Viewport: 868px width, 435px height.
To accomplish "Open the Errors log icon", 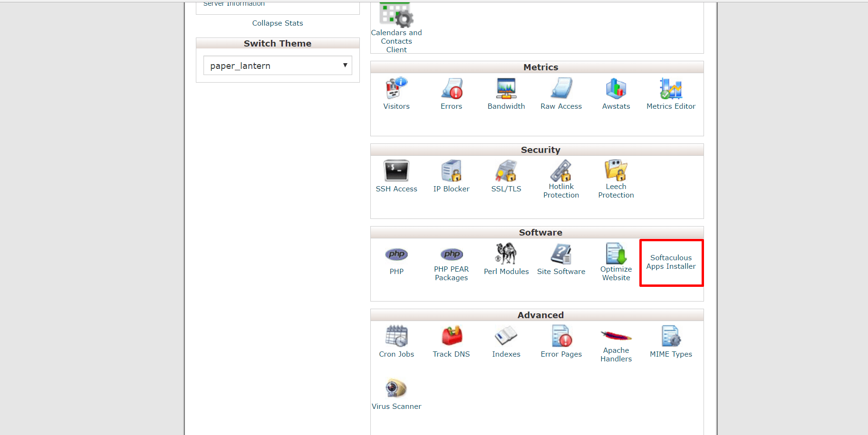I will (x=452, y=88).
